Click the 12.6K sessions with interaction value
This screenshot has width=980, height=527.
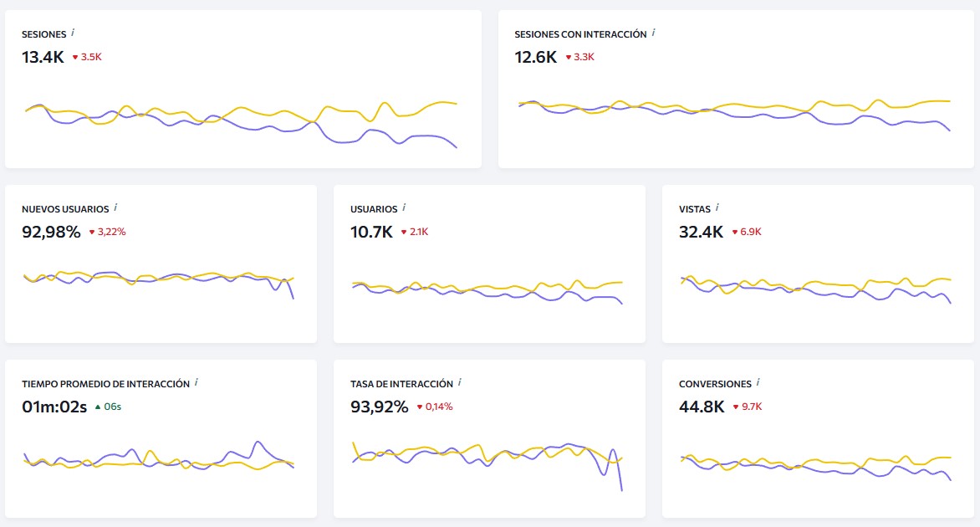tap(535, 57)
